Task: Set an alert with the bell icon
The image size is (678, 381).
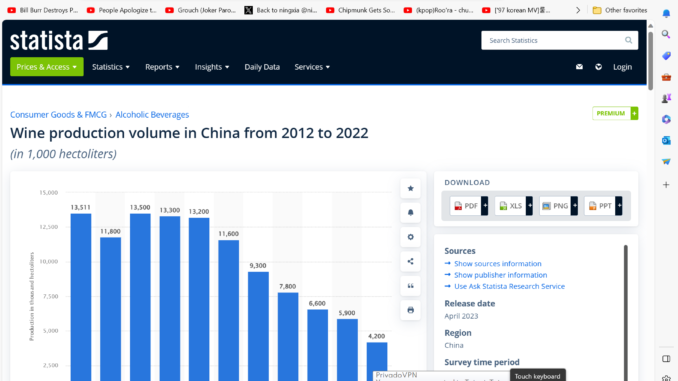Action: (410, 213)
